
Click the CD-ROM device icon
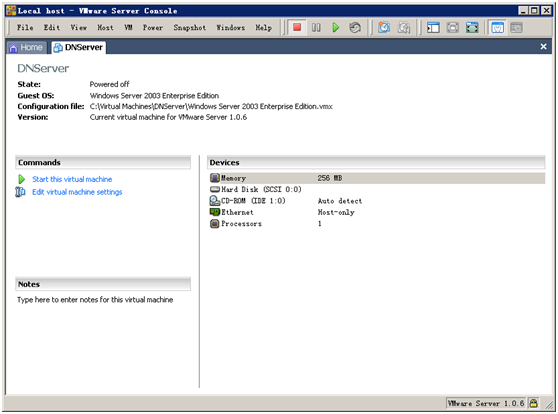tap(215, 201)
